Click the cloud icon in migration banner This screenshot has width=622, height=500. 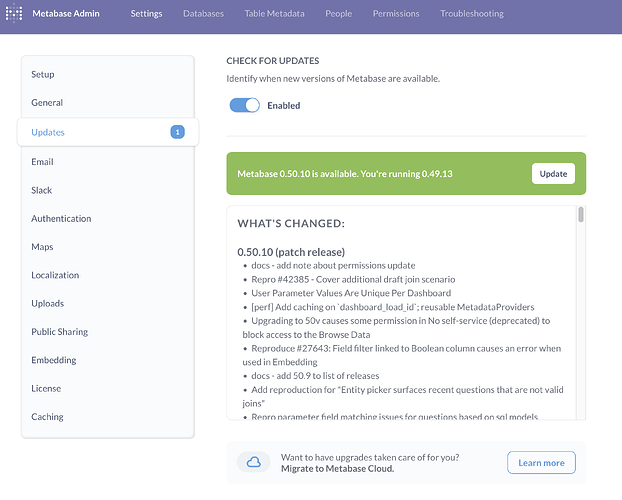pos(253,462)
